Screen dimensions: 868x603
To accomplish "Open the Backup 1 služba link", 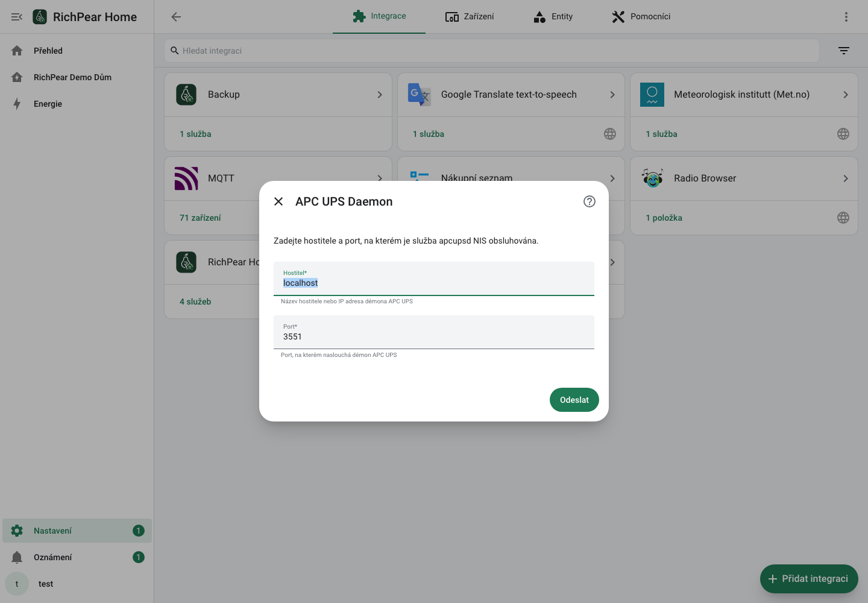I will coord(195,134).
